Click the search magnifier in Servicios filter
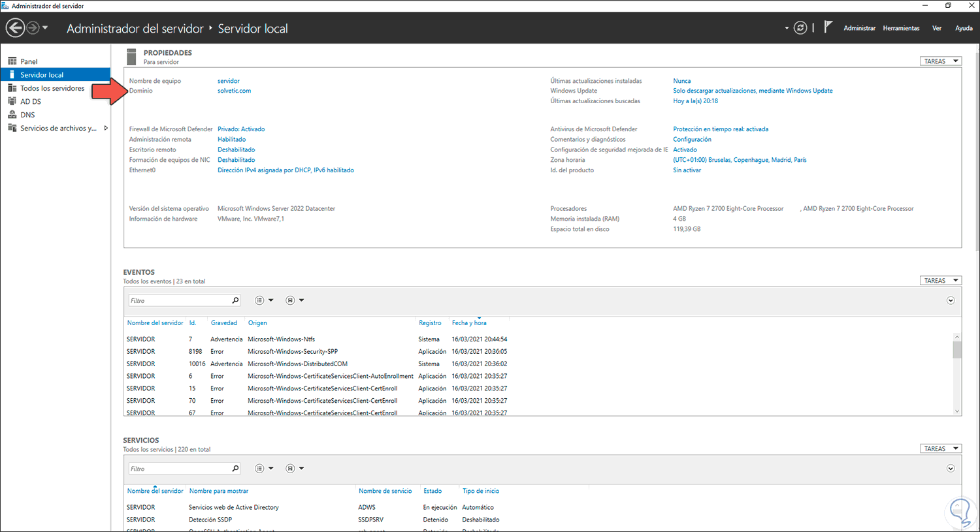Image resolution: width=980 pixels, height=532 pixels. click(x=235, y=469)
